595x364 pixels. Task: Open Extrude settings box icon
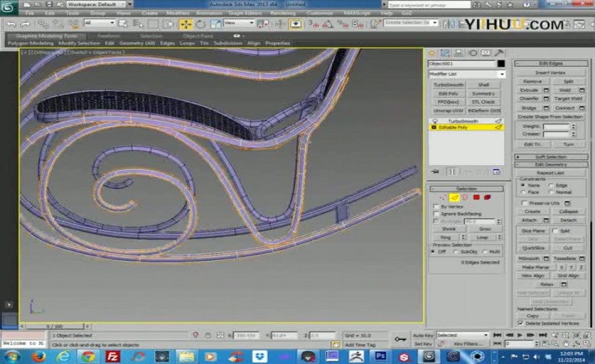click(546, 90)
